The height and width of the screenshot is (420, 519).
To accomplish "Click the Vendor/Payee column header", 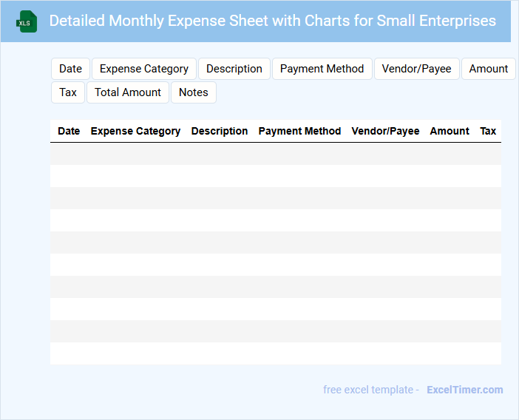I will [x=385, y=131].
